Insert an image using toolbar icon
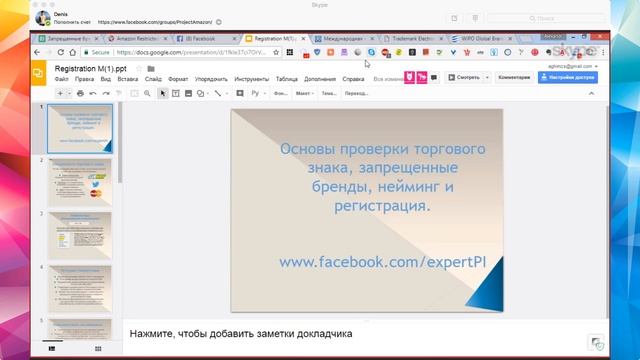 click(x=188, y=93)
